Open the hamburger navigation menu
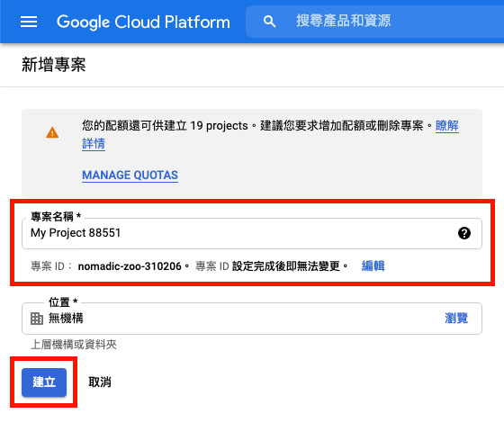The height and width of the screenshot is (423, 504). click(29, 22)
